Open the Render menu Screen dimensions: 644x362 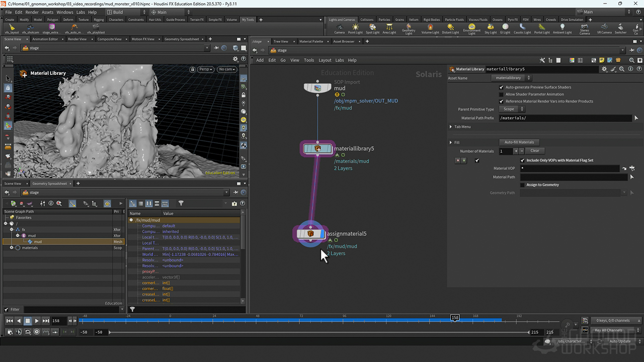[32, 12]
